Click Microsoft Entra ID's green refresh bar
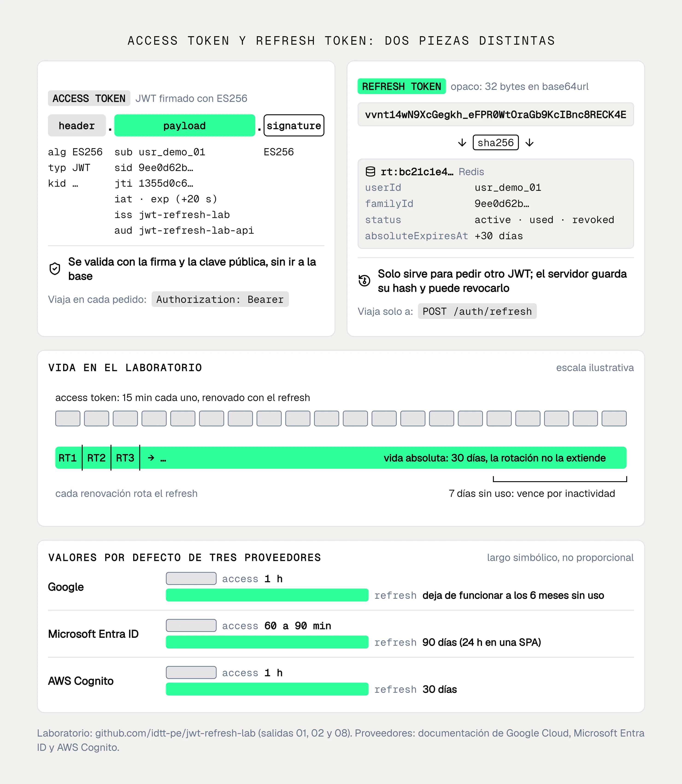The width and height of the screenshot is (682, 784). pyautogui.click(x=267, y=642)
